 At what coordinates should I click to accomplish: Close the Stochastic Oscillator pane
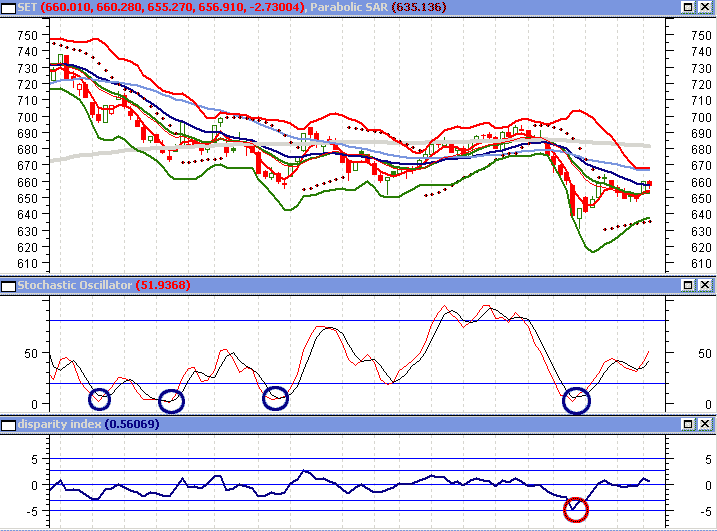pos(705,285)
